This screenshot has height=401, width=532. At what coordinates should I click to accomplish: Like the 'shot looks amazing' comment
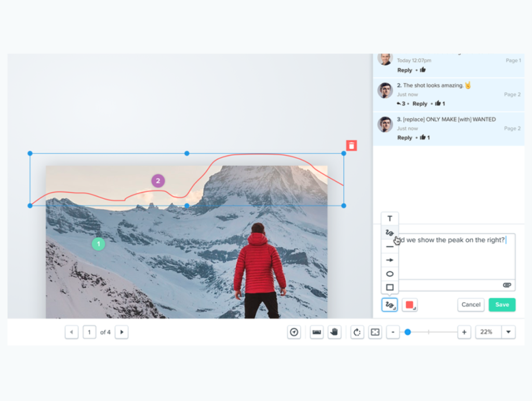pos(438,104)
